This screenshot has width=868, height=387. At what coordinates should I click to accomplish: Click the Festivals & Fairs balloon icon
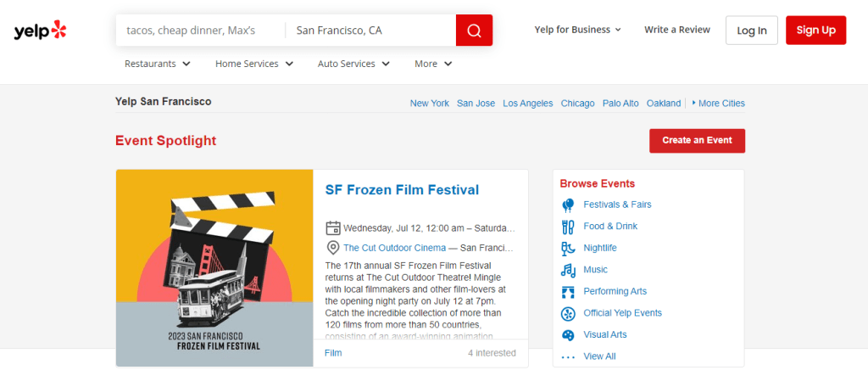(568, 205)
